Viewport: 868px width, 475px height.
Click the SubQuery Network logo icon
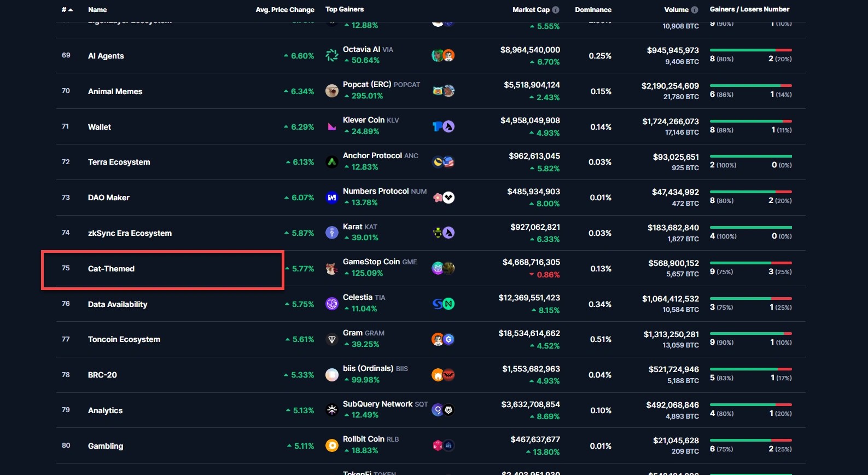pos(332,410)
